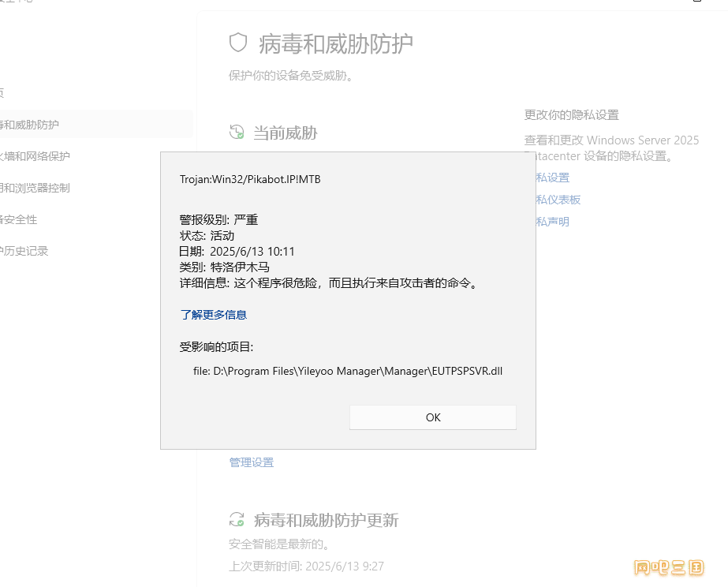Click the 保护你的设备免受威胁 subtitle
The height and width of the screenshot is (587, 728).
pyautogui.click(x=292, y=75)
